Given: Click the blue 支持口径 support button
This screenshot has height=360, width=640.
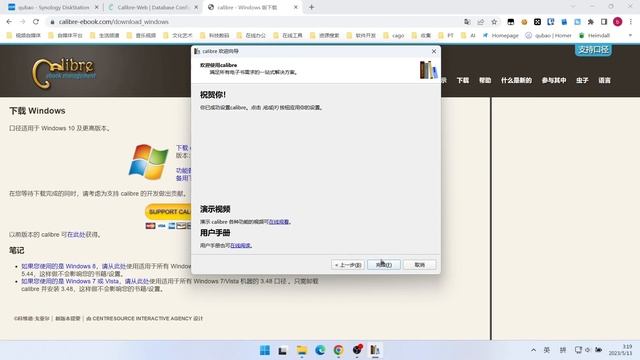Looking at the screenshot, I should [x=593, y=50].
